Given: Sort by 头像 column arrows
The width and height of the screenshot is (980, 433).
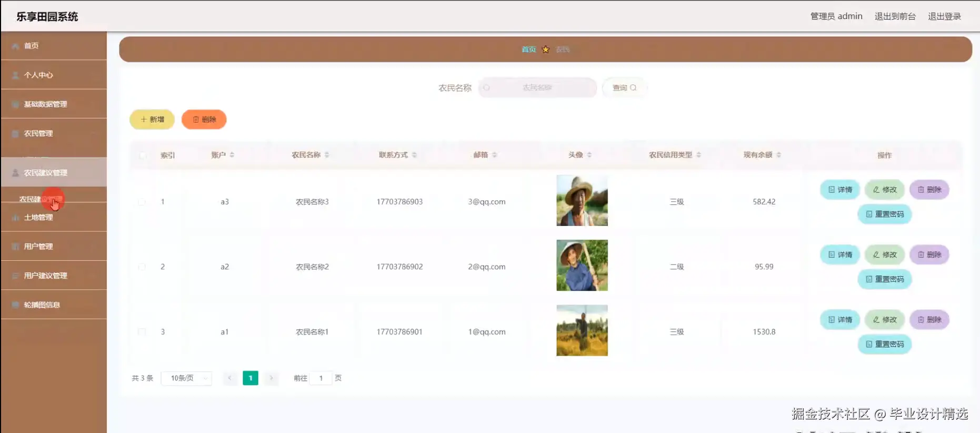Looking at the screenshot, I should pos(589,155).
